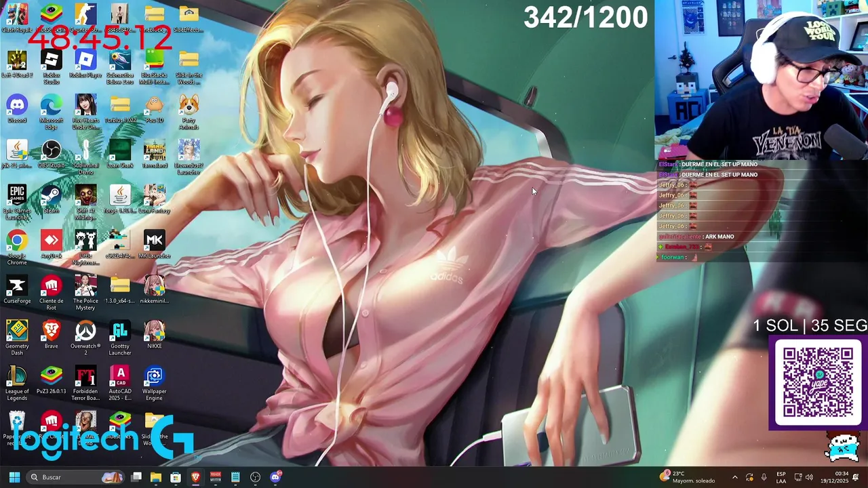The width and height of the screenshot is (868, 488).
Task: Launch Browndust2 Launcher icon
Action: coord(189,157)
